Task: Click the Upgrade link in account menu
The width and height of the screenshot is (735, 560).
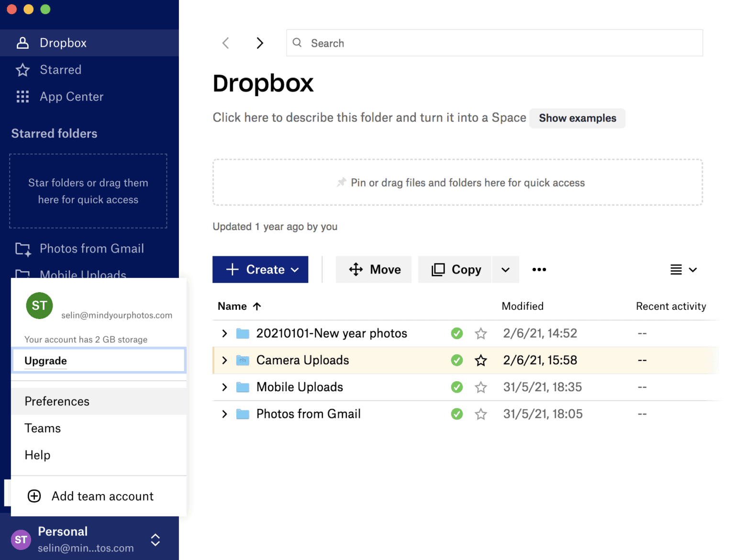Action: (46, 361)
